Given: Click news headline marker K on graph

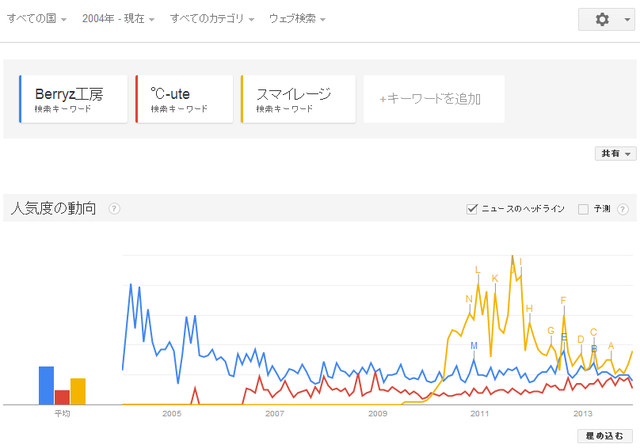Looking at the screenshot, I should pyautogui.click(x=495, y=279).
